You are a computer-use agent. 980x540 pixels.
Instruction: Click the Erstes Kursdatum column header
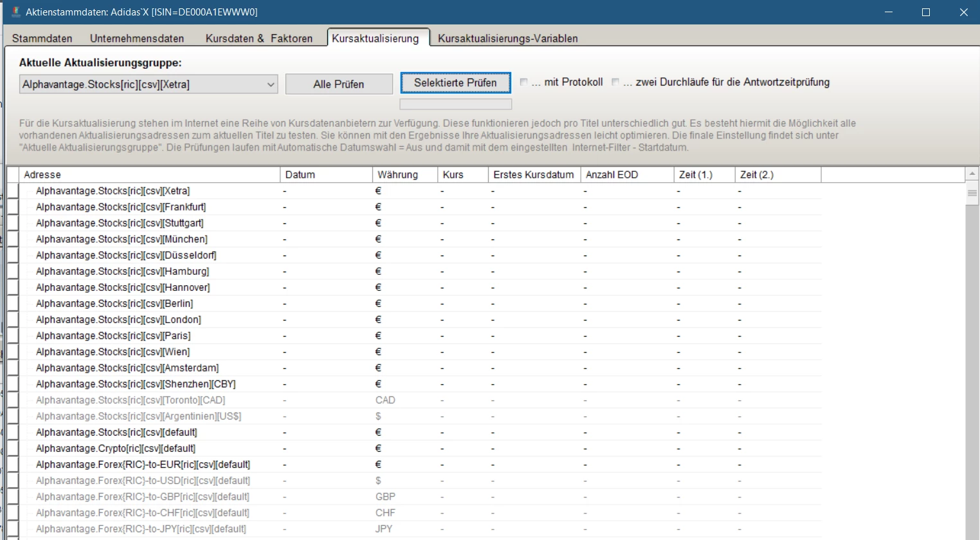[534, 174]
